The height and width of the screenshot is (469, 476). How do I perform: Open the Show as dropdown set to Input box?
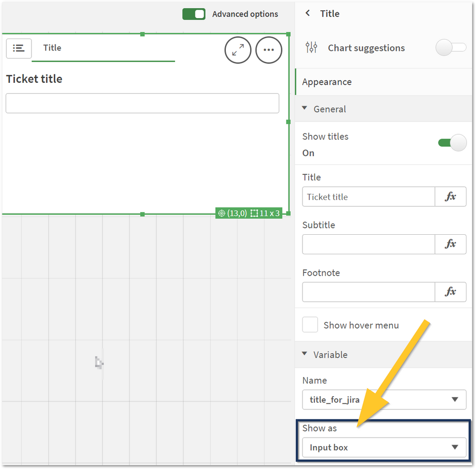pyautogui.click(x=384, y=447)
